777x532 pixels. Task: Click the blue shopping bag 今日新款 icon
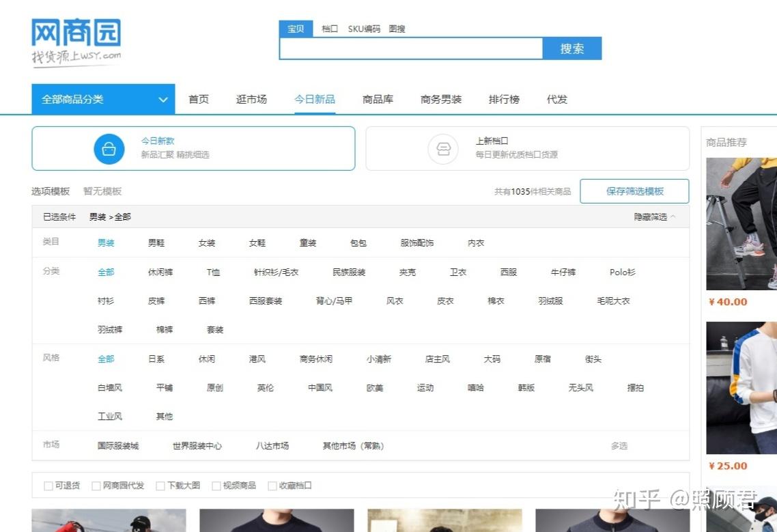pyautogui.click(x=109, y=149)
